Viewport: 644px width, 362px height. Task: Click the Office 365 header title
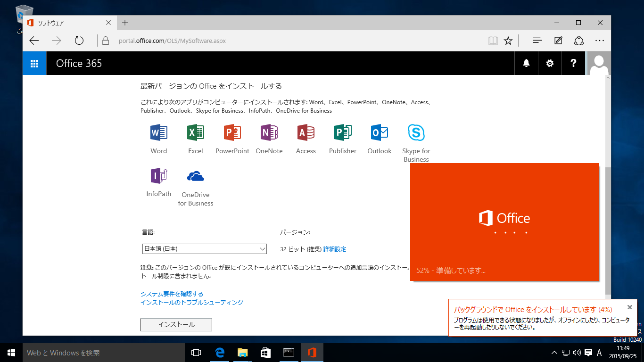pos(79,63)
